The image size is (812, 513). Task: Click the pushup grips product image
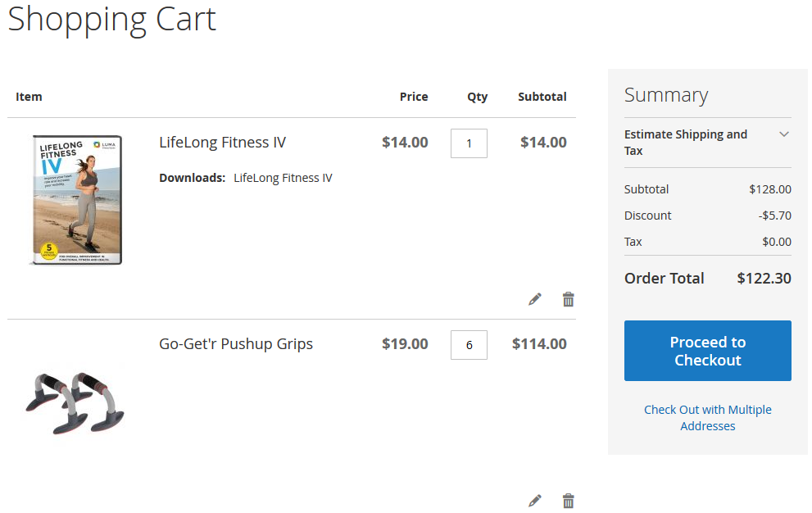[75, 402]
